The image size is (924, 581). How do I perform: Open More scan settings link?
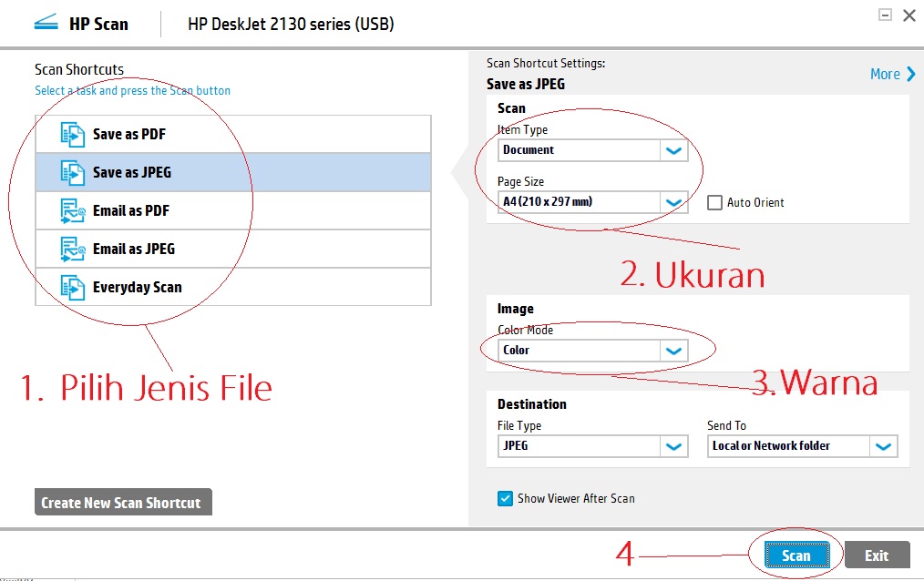(893, 74)
